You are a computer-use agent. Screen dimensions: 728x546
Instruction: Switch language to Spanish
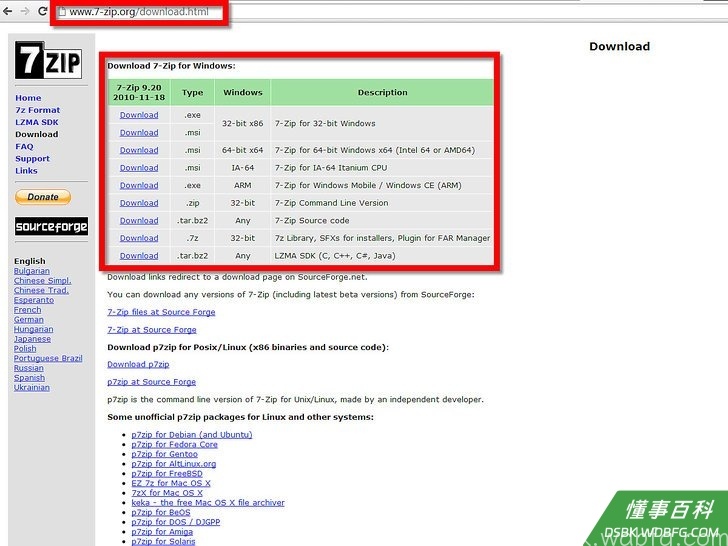click(29, 377)
